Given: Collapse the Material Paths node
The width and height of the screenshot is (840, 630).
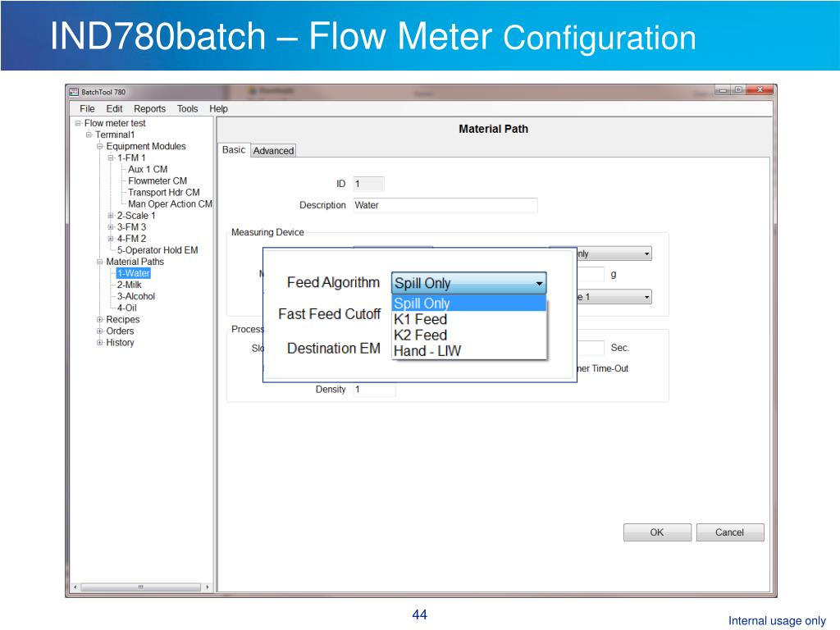Looking at the screenshot, I should point(99,262).
